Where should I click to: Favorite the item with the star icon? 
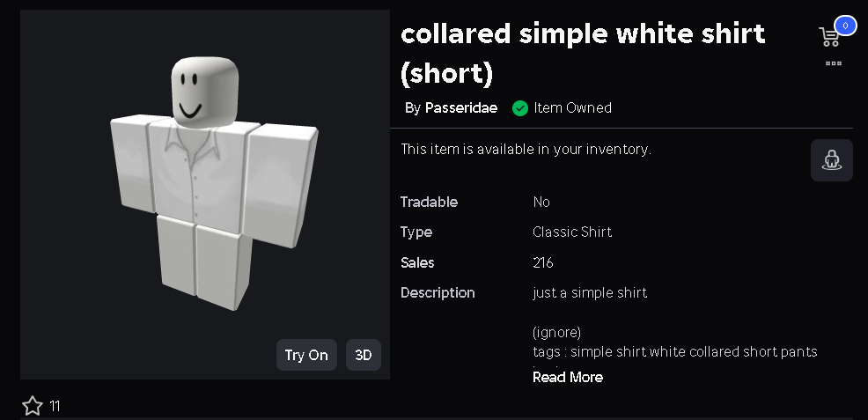(33, 406)
